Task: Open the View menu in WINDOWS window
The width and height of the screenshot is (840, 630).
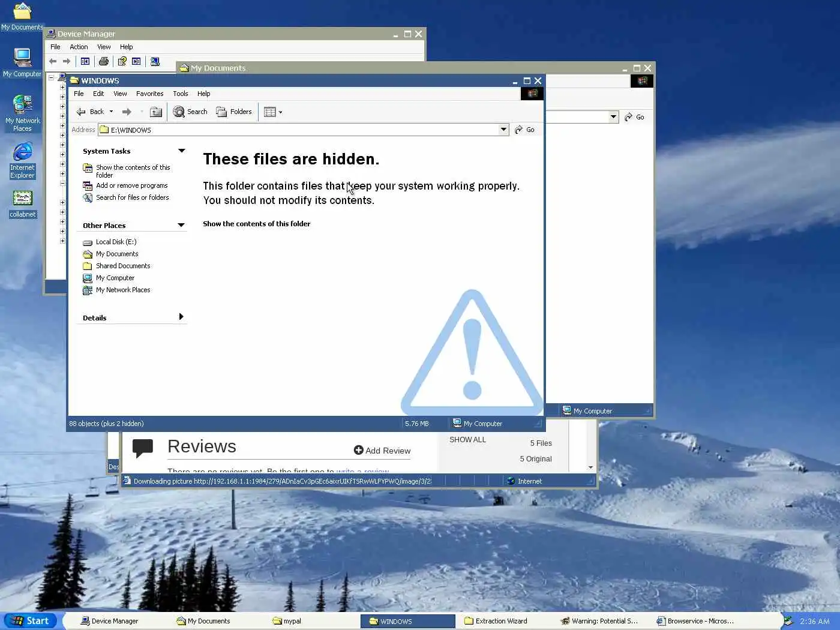Action: (120, 94)
